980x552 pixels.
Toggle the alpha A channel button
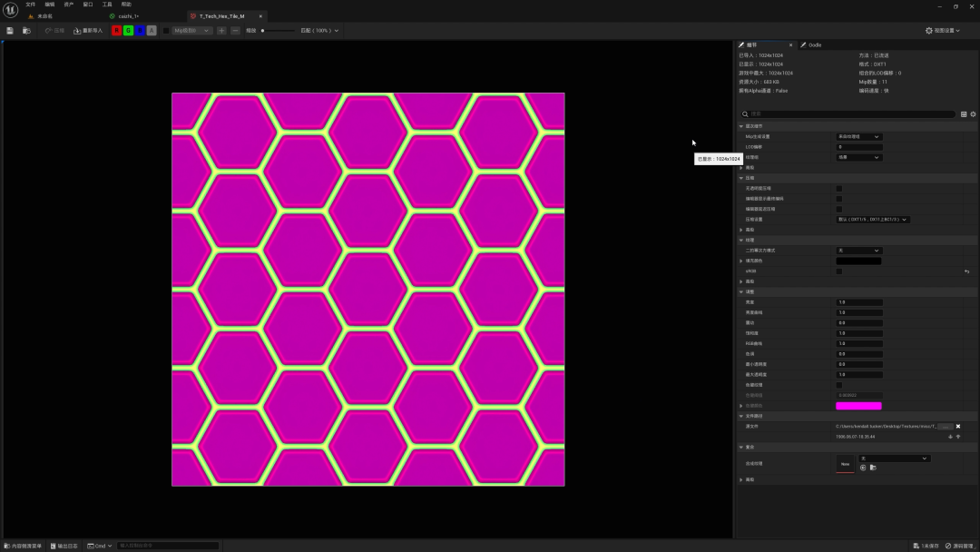152,31
